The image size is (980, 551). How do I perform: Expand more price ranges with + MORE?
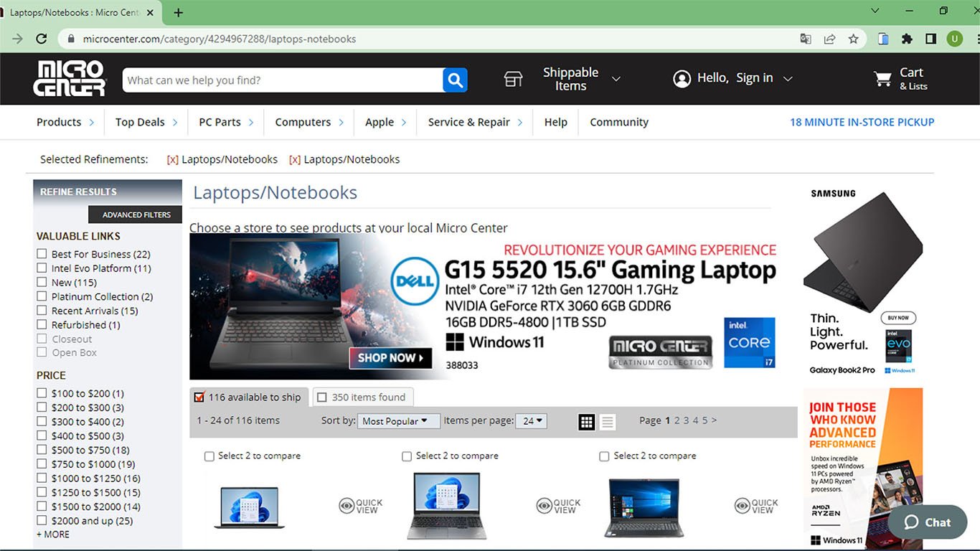tap(53, 534)
